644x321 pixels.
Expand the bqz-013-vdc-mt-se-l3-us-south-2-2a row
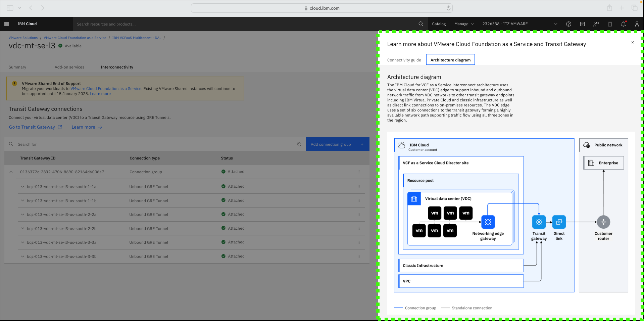[22, 215]
